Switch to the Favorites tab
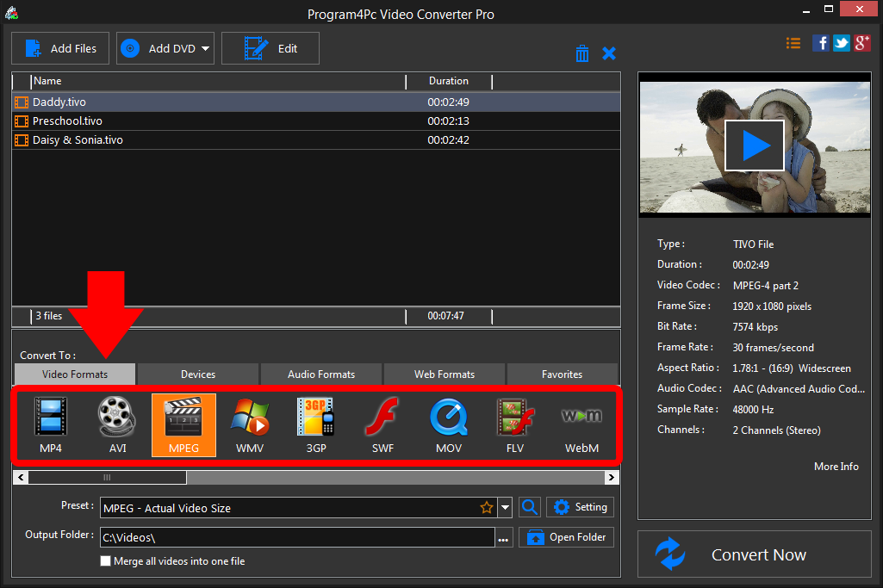This screenshot has height=588, width=883. coord(562,374)
